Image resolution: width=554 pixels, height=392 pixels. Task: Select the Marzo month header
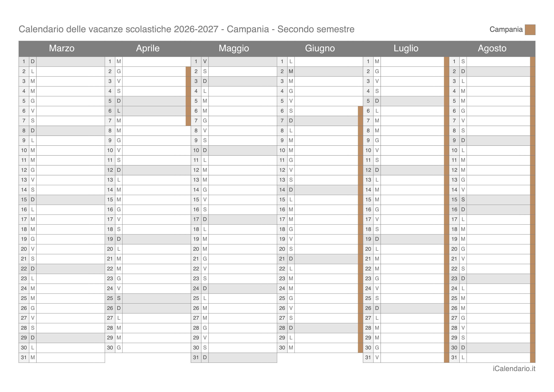pos(62,48)
